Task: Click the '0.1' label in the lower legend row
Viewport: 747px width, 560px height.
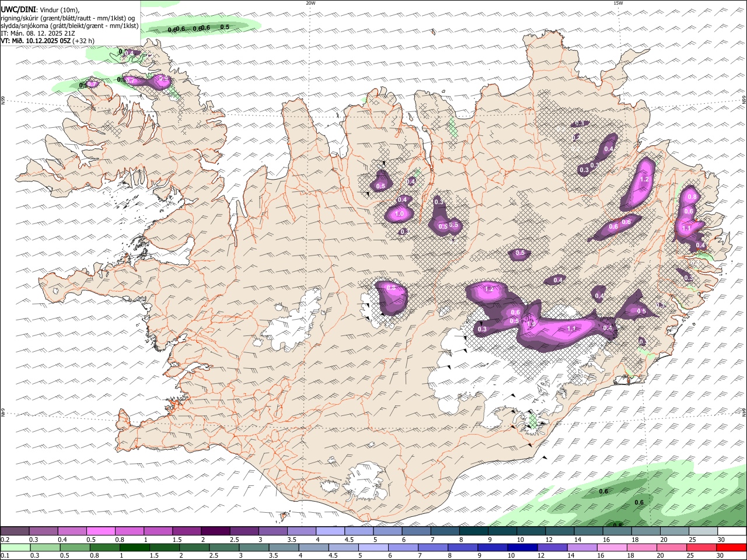Action: 5,556
